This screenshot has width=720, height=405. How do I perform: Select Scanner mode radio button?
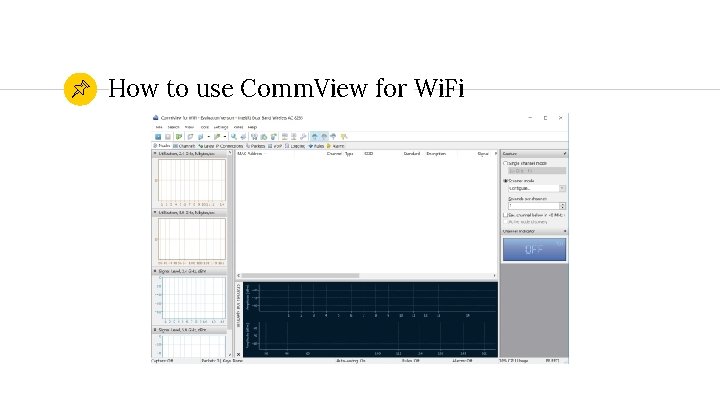pos(505,181)
